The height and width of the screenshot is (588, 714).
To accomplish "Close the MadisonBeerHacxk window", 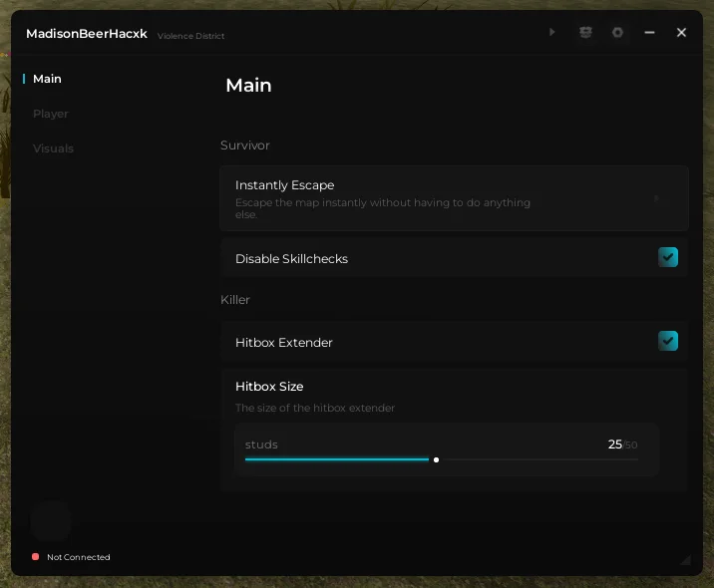I will point(682,33).
